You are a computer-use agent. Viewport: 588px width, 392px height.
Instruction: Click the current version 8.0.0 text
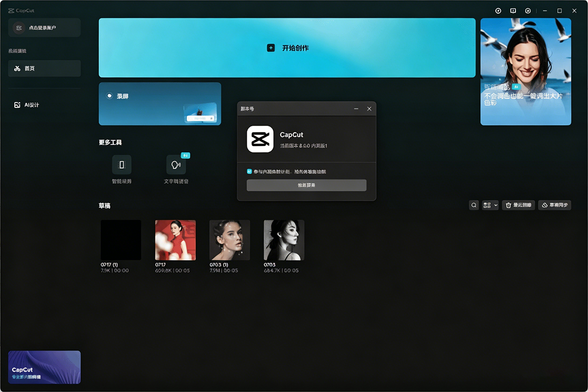point(303,146)
